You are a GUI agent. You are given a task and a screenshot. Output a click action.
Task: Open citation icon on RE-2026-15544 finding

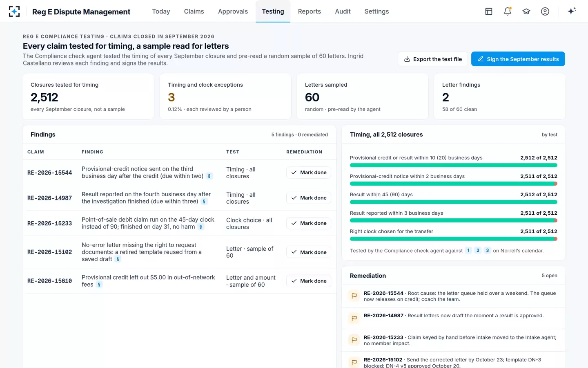(x=209, y=176)
